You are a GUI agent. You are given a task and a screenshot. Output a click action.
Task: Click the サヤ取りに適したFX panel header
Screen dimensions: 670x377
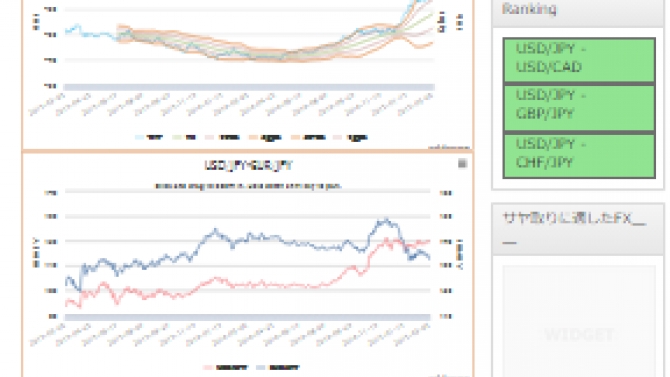point(578,230)
